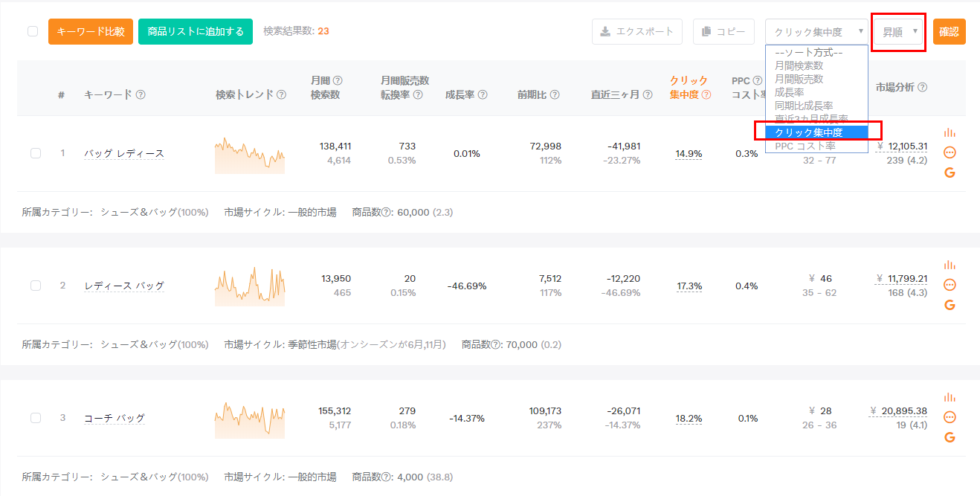The height and width of the screenshot is (496, 980).
Task: Click 季節性市場 market cycle text
Action: coord(312,344)
